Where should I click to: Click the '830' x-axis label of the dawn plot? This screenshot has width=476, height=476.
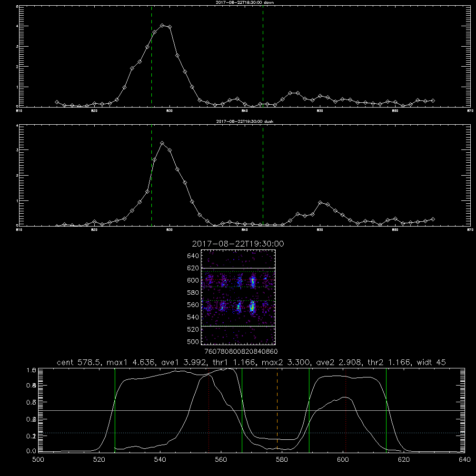click(169, 111)
